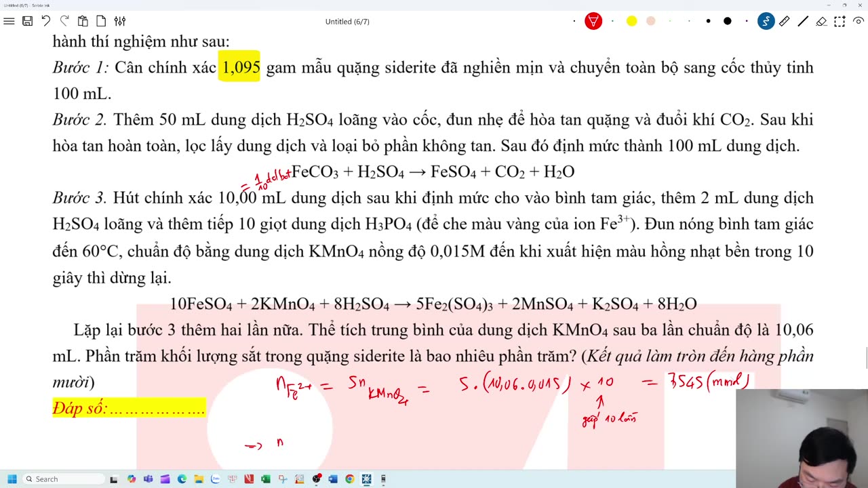Select the dashed selection tool
The width and height of the screenshot is (868, 488).
click(840, 21)
